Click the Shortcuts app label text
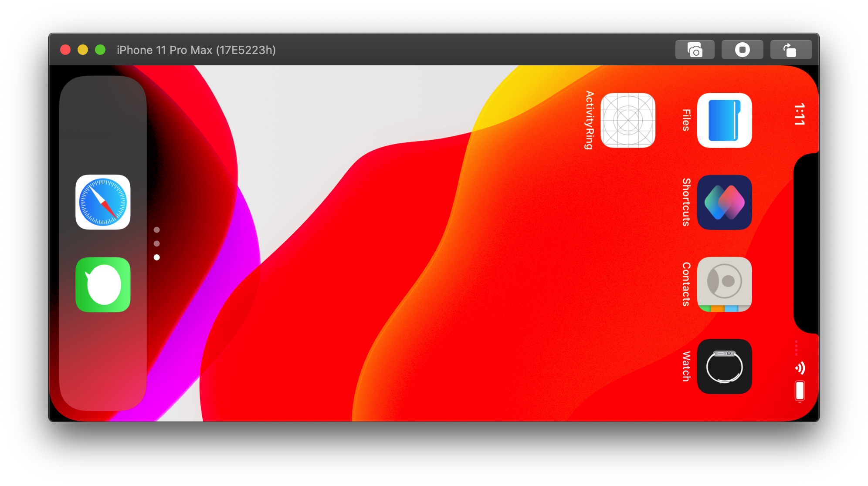 point(686,202)
